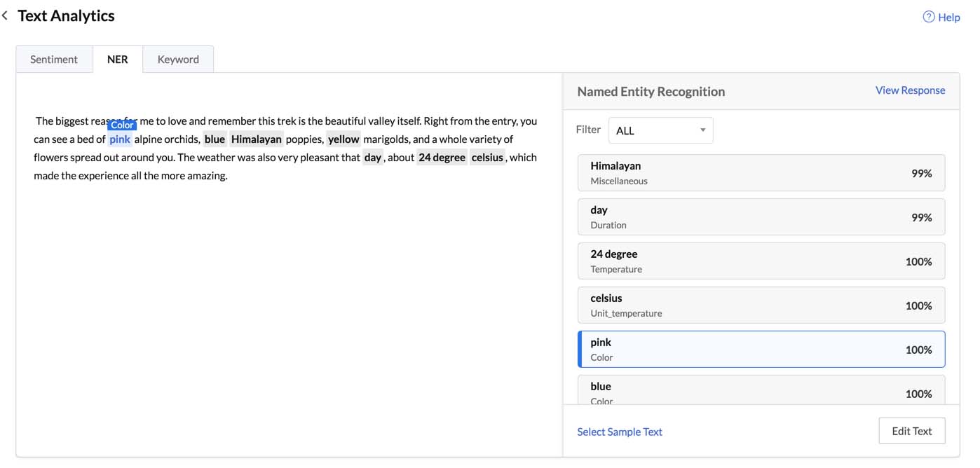This screenshot has width=980, height=468.
Task: Open the Filter ALL dropdown
Action: coord(660,130)
